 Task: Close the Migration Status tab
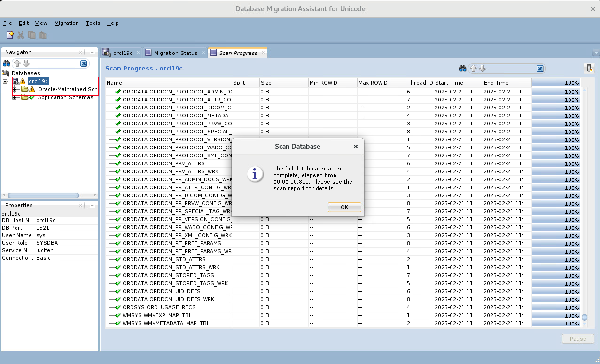[203, 53]
